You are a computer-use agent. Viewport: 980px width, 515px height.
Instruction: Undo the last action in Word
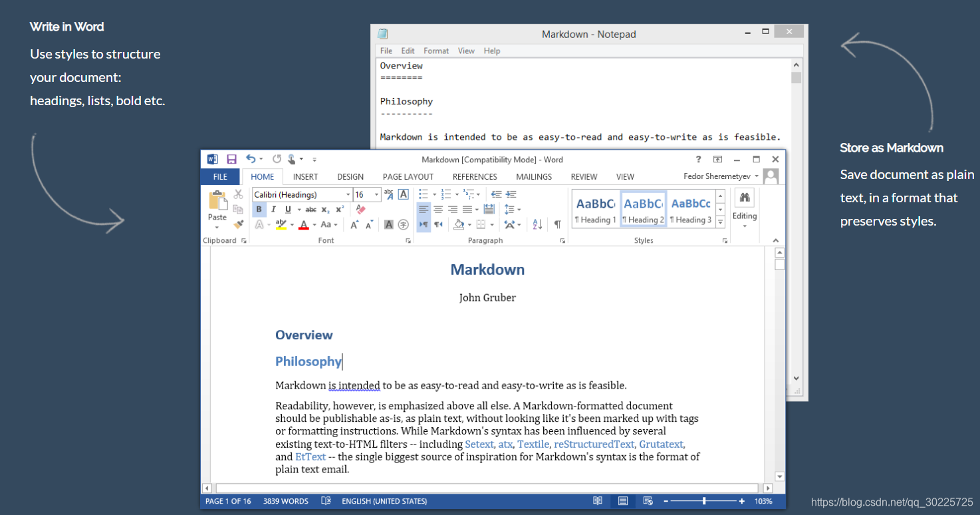click(251, 159)
